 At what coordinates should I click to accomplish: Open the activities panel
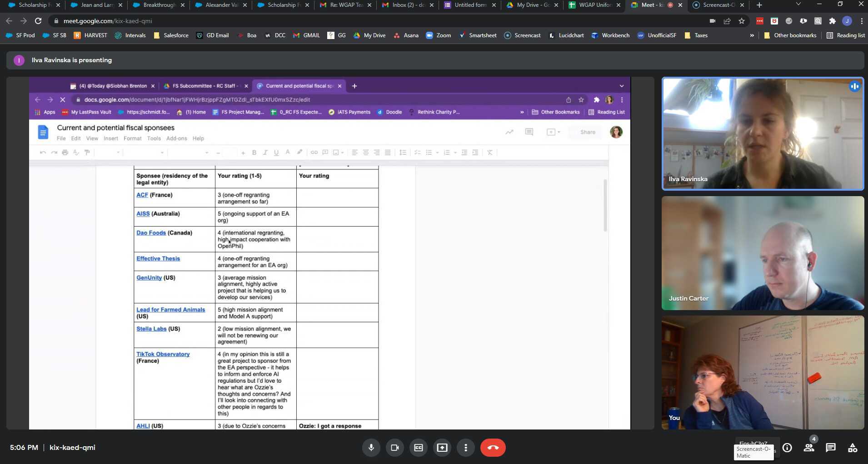853,448
